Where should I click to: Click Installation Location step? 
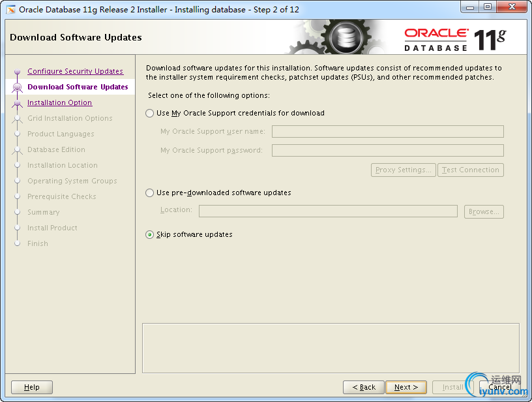pos(63,165)
